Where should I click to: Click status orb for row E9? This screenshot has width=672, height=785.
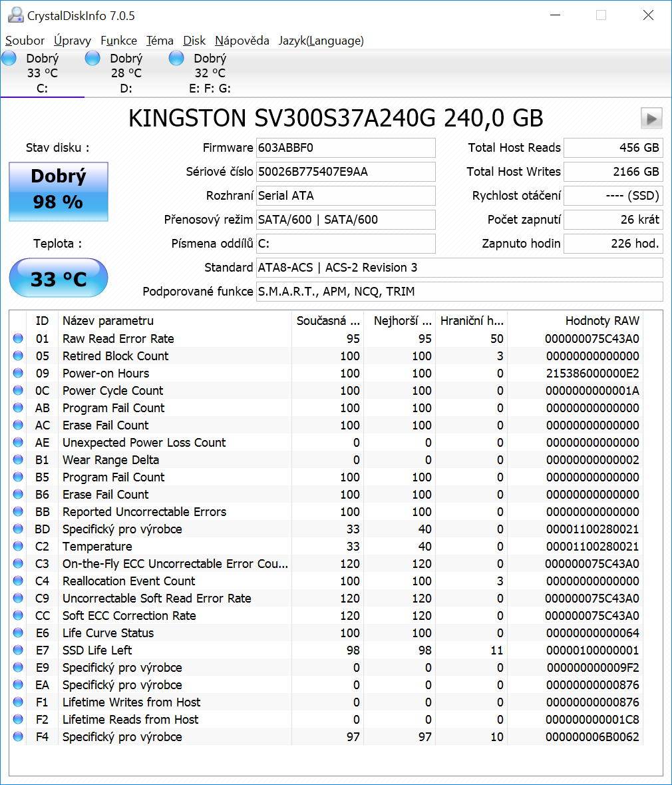pyautogui.click(x=18, y=667)
